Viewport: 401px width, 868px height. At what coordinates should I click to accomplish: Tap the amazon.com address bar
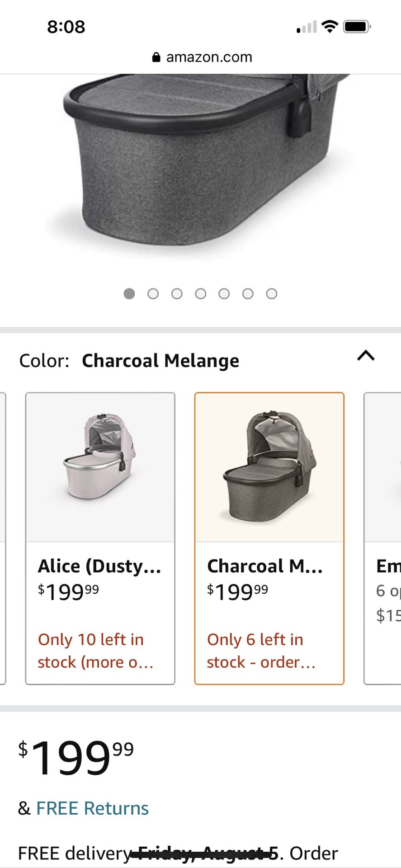202,57
